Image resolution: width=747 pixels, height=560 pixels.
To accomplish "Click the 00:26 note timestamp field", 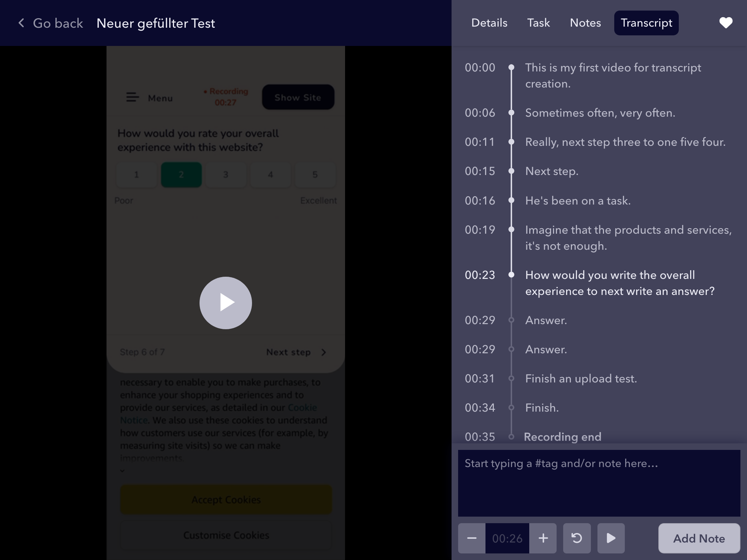I will (x=507, y=538).
